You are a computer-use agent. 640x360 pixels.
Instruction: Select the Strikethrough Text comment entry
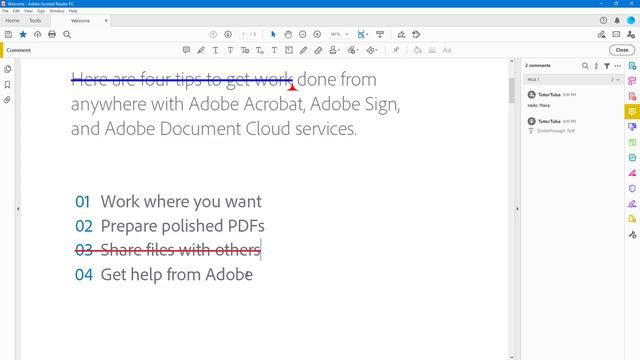tap(573, 126)
